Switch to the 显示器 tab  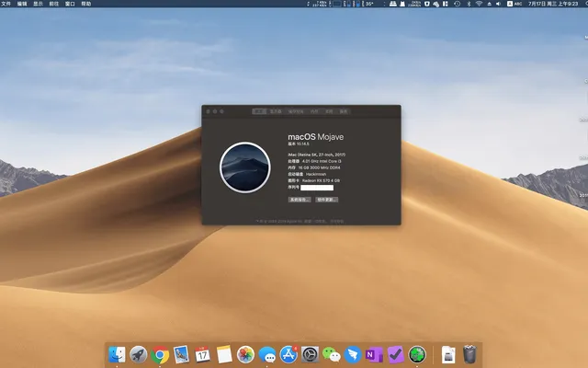[x=276, y=111]
